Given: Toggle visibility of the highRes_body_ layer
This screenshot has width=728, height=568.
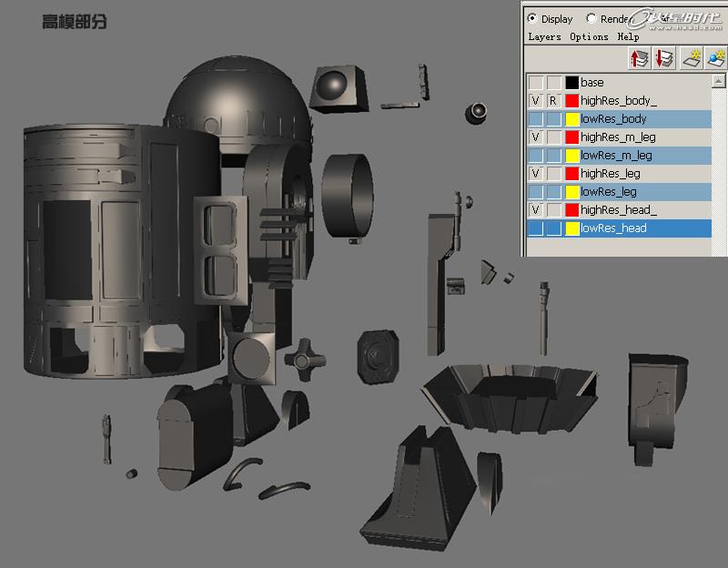Looking at the screenshot, I should tap(534, 98).
